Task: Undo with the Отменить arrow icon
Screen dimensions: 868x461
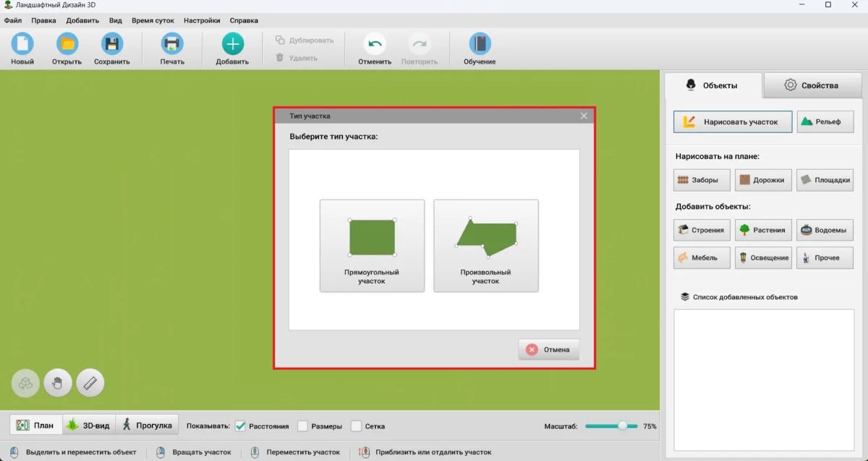Action: pyautogui.click(x=375, y=44)
